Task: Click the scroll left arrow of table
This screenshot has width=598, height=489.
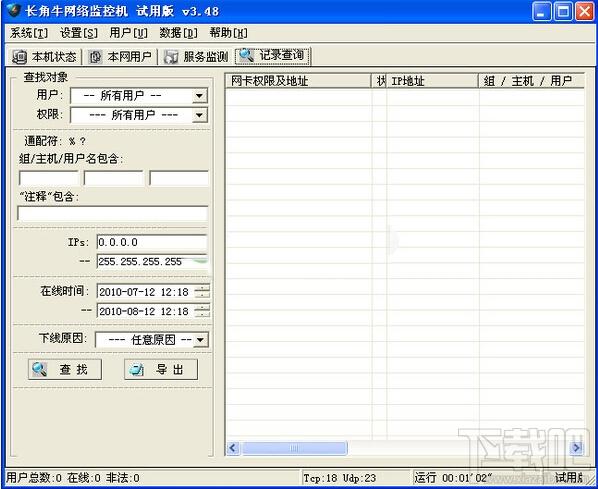Action: coord(233,448)
